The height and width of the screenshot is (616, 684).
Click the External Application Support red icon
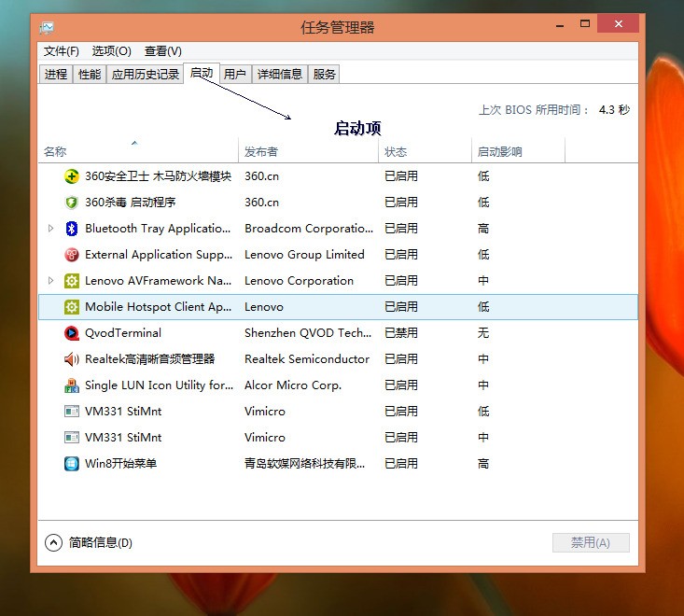pyautogui.click(x=72, y=255)
